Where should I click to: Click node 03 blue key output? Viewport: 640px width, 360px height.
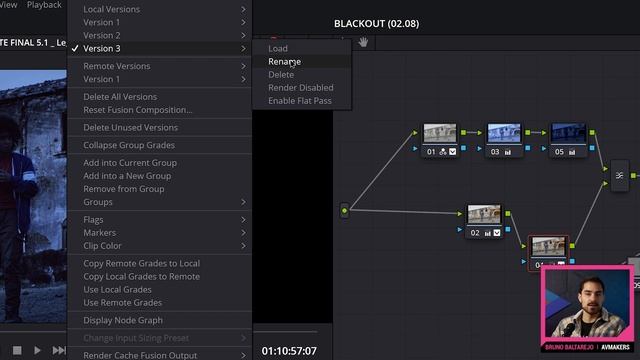coord(528,148)
